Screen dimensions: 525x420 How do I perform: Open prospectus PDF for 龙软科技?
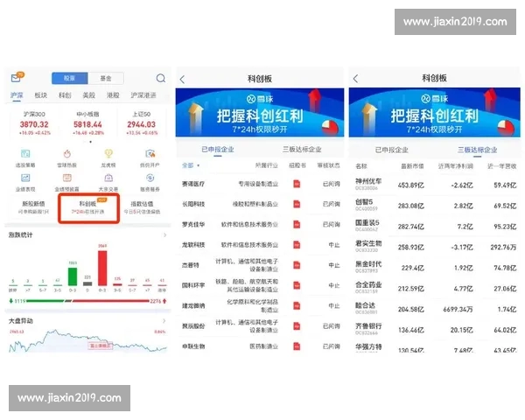pyautogui.click(x=297, y=245)
